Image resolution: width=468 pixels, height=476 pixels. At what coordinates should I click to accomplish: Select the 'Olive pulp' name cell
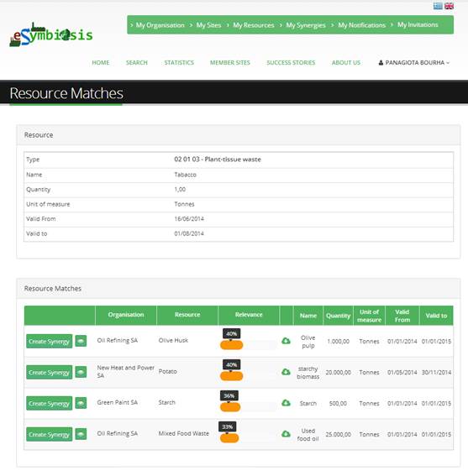click(308, 342)
